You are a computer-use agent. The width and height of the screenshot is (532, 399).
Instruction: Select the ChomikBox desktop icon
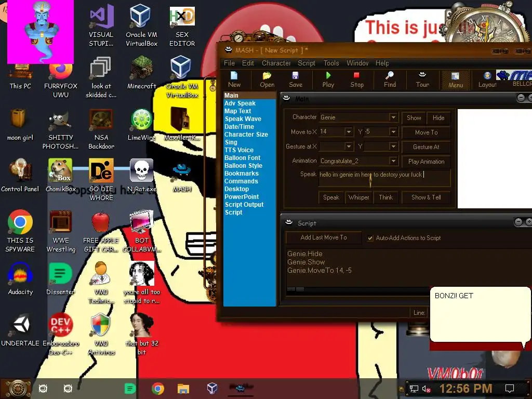point(60,176)
